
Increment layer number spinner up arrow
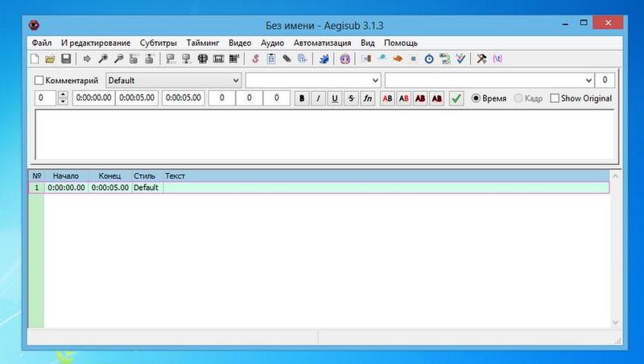[x=63, y=94]
